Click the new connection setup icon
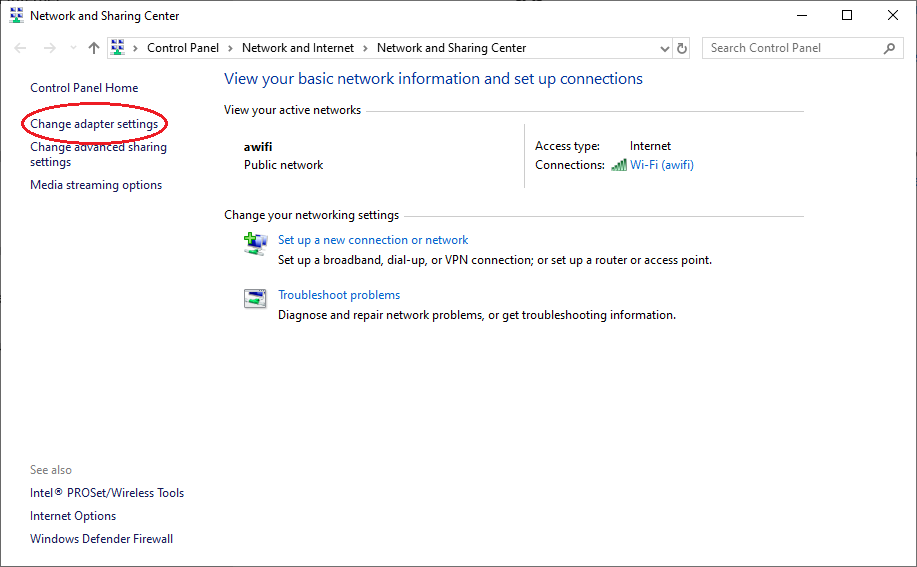The height and width of the screenshot is (567, 917). (x=256, y=243)
